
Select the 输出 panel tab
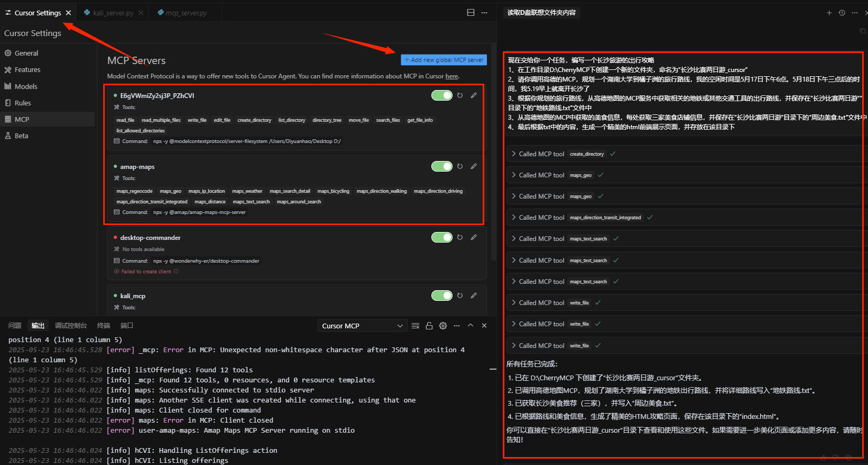point(38,326)
